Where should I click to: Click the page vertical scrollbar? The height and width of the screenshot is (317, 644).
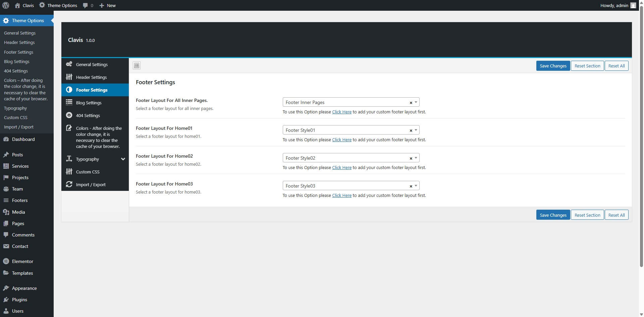(x=641, y=134)
